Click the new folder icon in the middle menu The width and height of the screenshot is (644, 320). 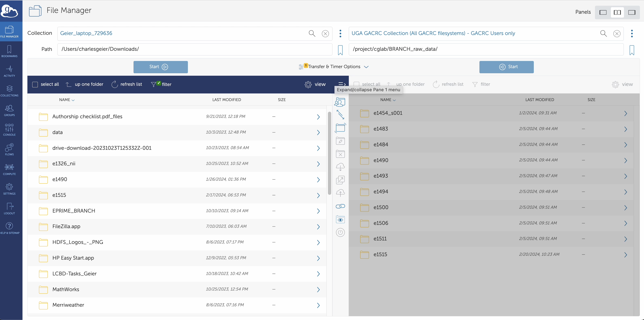click(x=340, y=128)
